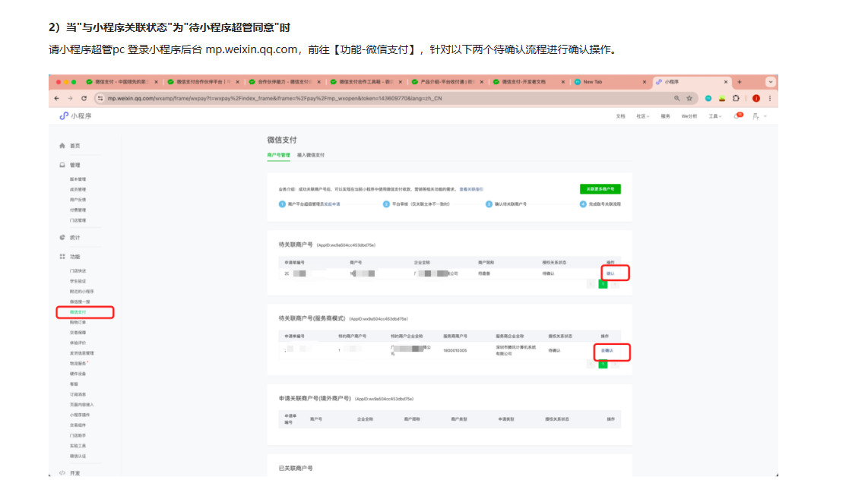
Task: Open 文档 in the top navigation
Action: click(x=620, y=116)
